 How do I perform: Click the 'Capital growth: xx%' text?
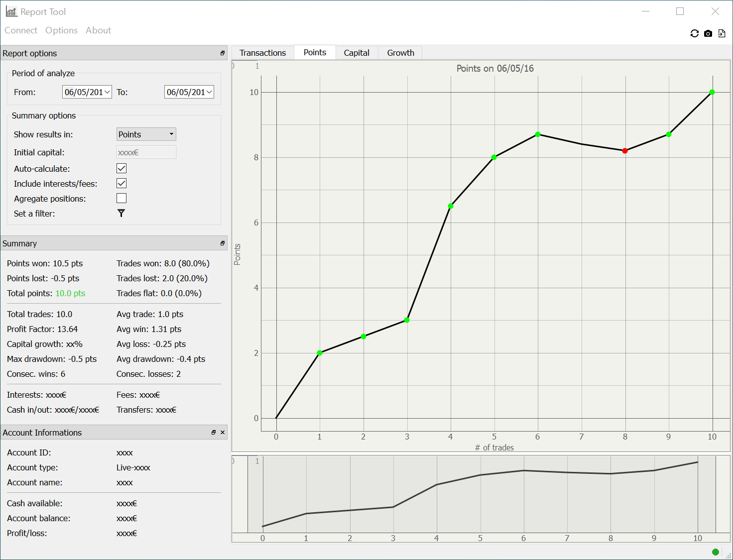click(45, 344)
